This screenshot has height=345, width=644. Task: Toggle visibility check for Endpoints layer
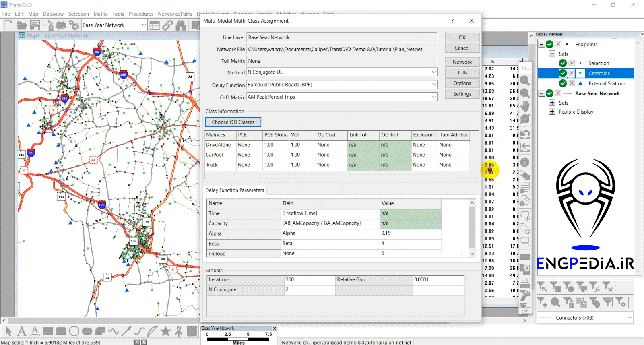[549, 44]
